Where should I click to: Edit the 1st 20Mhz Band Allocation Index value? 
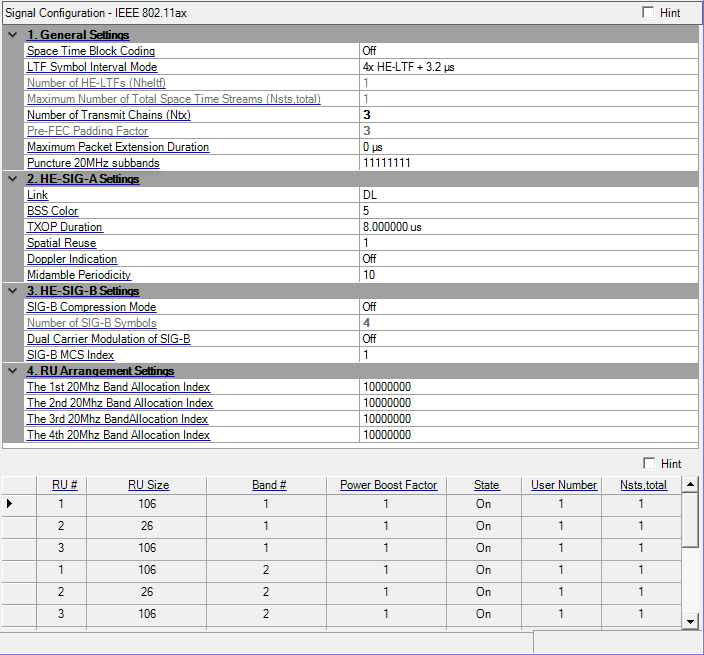click(x=528, y=387)
